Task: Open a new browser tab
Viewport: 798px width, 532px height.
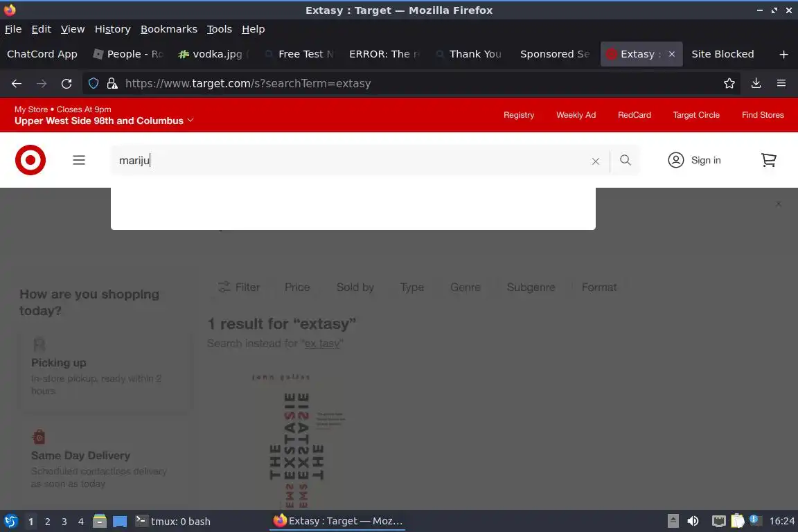Action: (x=783, y=54)
